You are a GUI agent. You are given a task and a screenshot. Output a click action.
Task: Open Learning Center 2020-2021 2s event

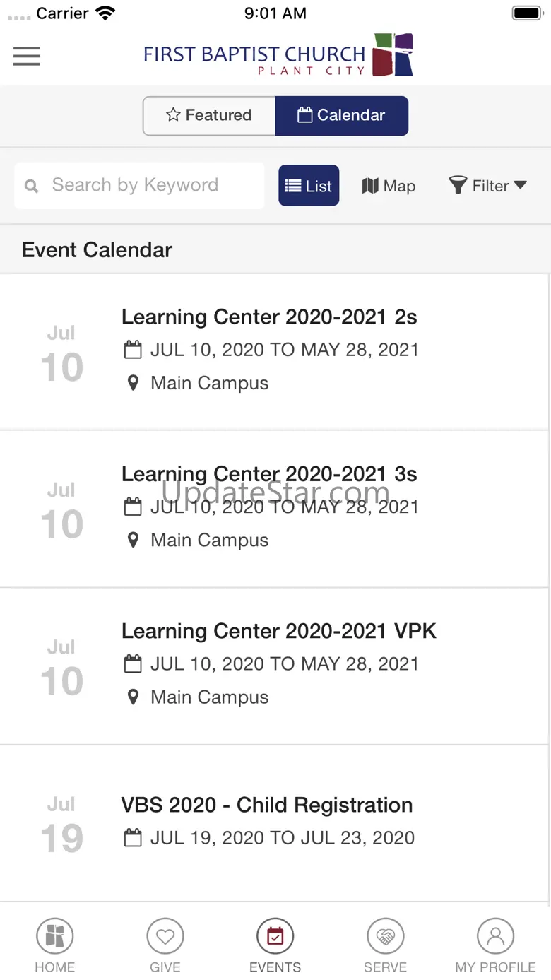point(275,351)
